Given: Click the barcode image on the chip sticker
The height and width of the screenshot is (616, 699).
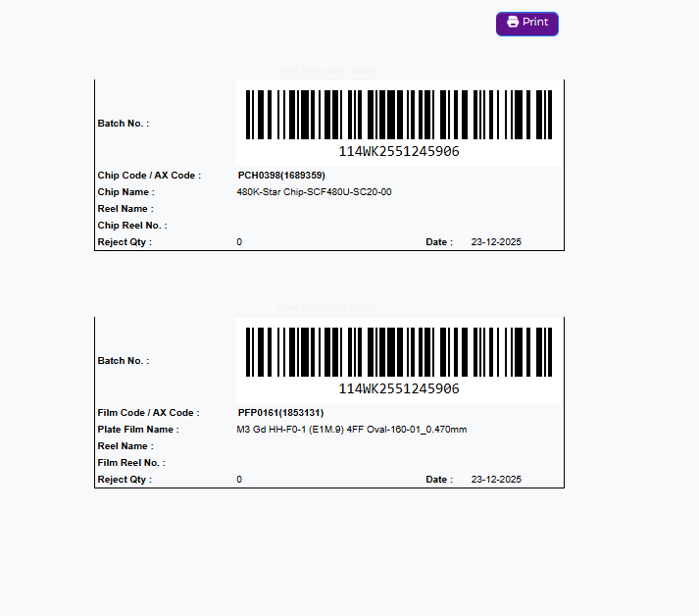Looking at the screenshot, I should (x=399, y=116).
